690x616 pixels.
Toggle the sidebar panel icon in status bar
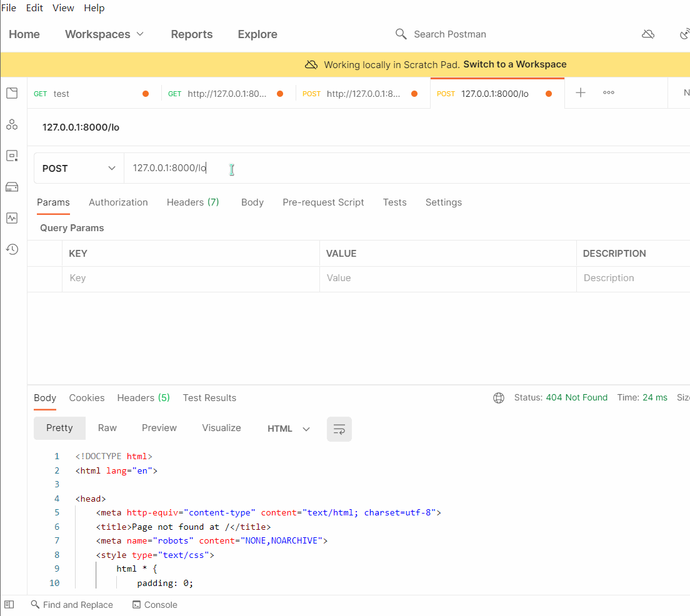9,605
